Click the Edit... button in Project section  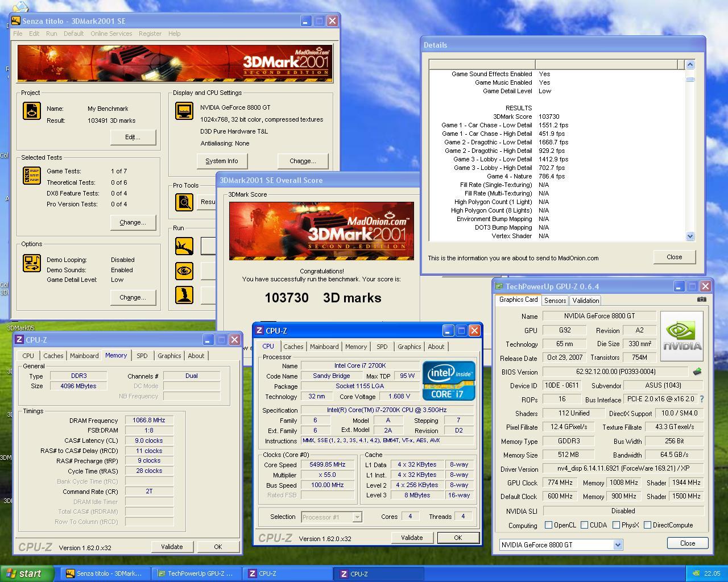(133, 137)
